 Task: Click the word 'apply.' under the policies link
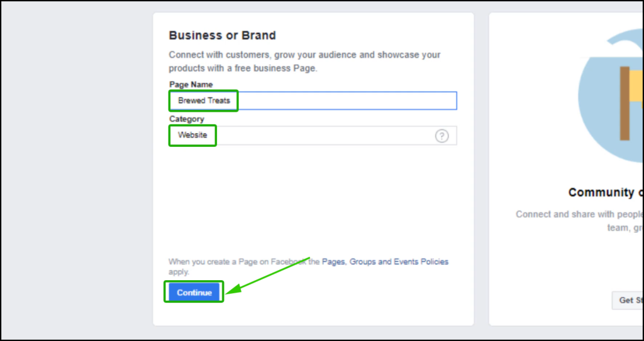coord(179,272)
